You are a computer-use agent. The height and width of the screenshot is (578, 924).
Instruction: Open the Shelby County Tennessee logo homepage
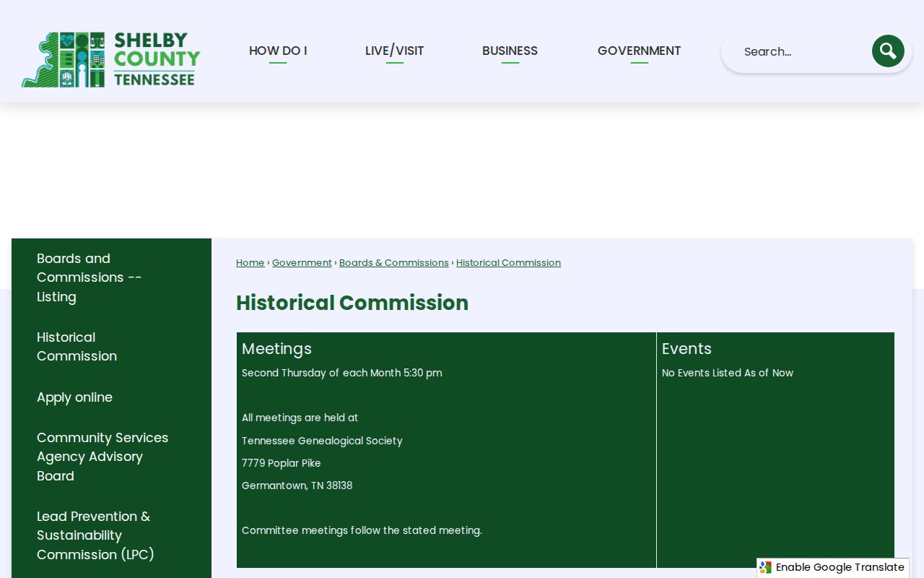point(111,59)
